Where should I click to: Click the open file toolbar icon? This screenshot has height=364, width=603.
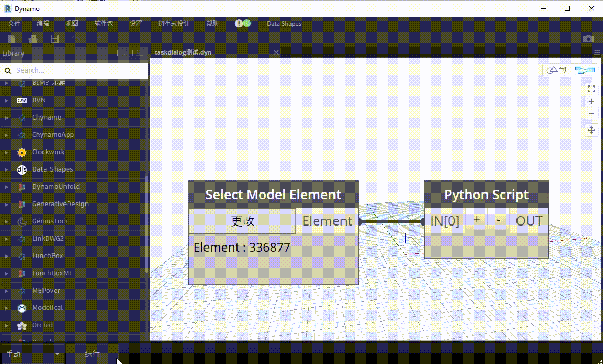33,38
